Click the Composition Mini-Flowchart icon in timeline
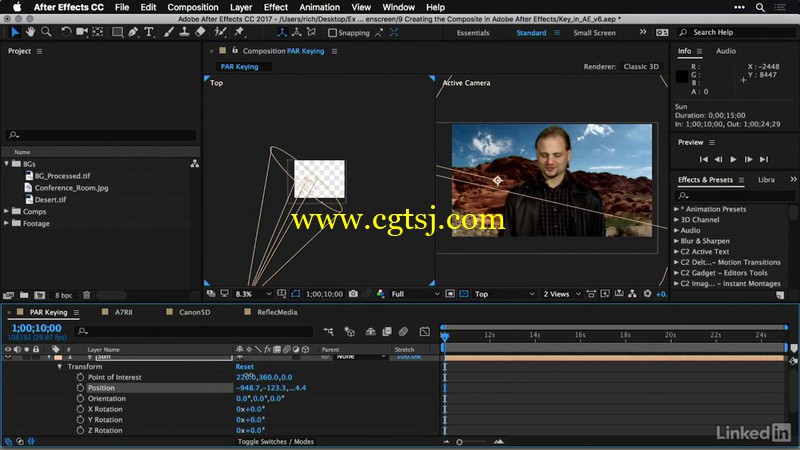Image resolution: width=800 pixels, height=450 pixels. click(328, 332)
